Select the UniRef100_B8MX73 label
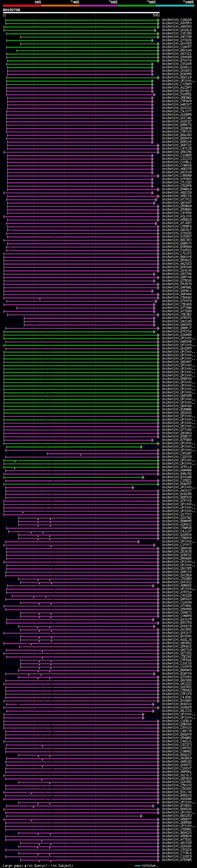The image size is (197, 868). click(177, 125)
